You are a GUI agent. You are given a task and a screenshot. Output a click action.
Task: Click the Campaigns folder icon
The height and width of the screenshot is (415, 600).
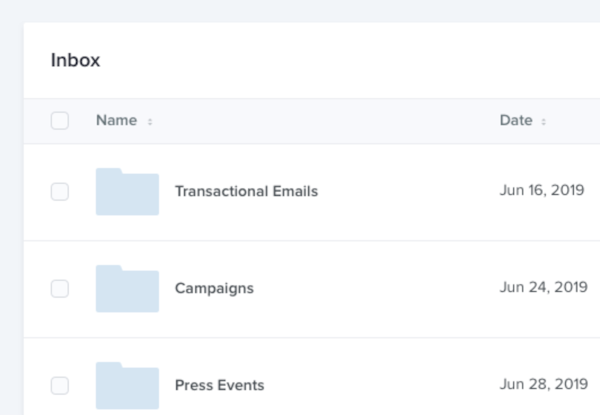[x=127, y=289]
